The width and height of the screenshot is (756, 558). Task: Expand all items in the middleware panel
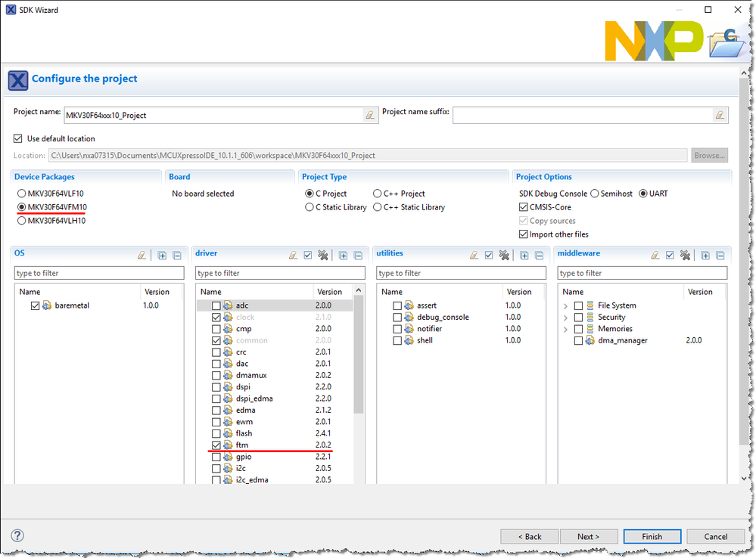click(x=705, y=256)
